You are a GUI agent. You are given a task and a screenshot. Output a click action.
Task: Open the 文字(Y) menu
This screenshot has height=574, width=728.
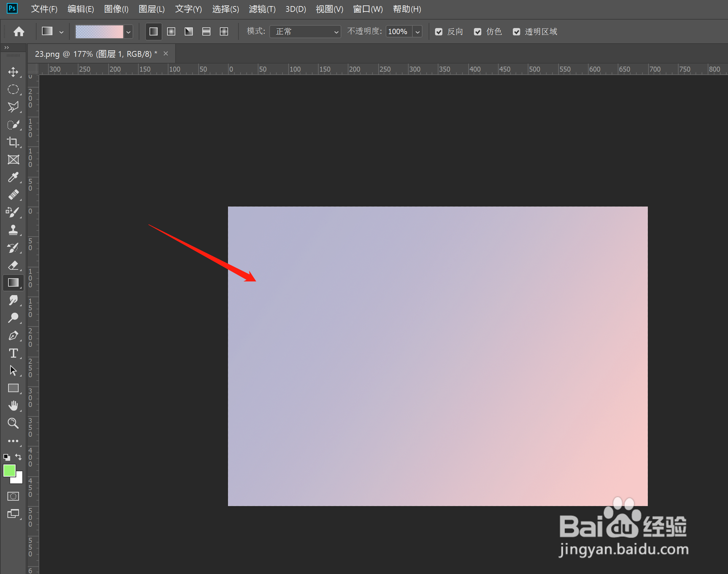point(188,9)
